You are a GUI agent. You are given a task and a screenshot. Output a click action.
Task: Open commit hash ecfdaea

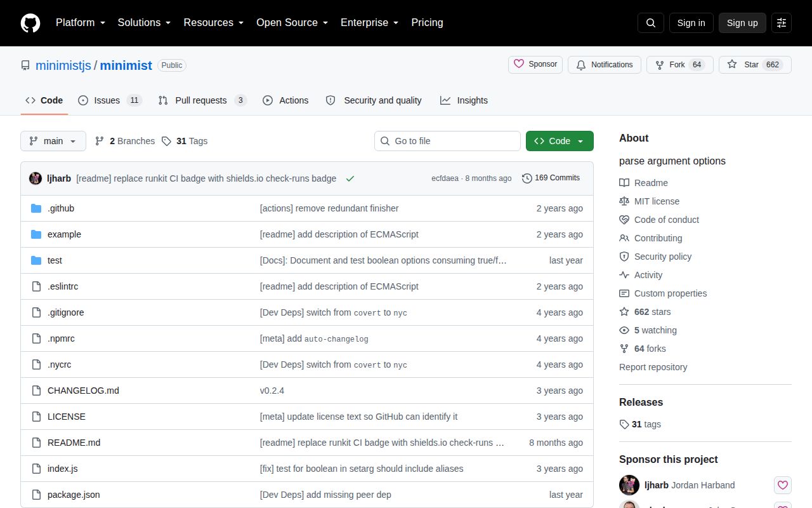(x=445, y=178)
